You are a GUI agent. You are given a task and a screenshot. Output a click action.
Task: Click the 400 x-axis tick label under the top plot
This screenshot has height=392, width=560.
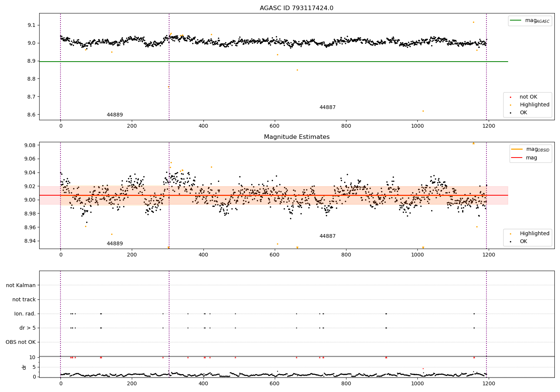pos(203,126)
